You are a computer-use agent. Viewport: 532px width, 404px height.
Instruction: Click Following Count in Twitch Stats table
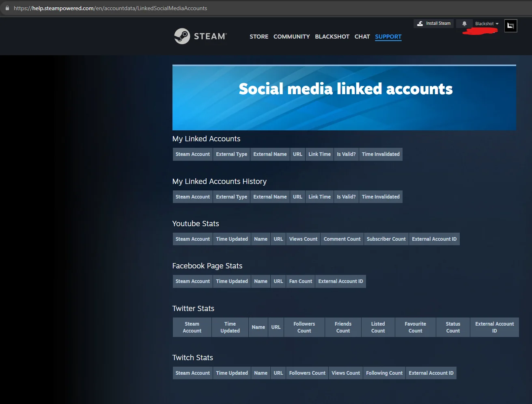pyautogui.click(x=384, y=373)
